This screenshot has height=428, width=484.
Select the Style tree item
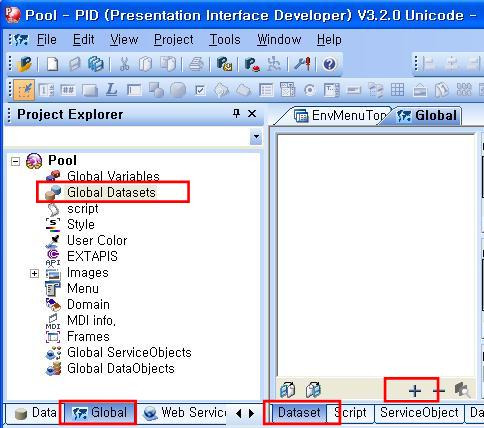(x=81, y=224)
